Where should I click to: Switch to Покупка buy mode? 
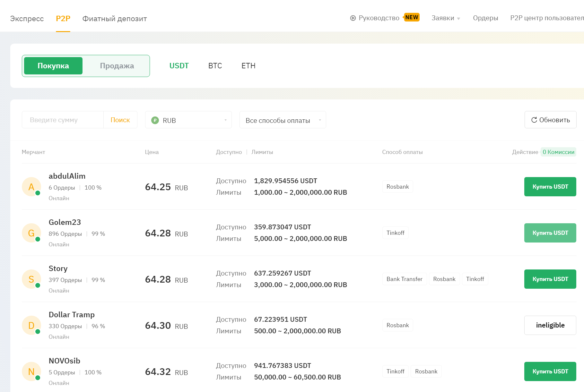click(x=53, y=66)
